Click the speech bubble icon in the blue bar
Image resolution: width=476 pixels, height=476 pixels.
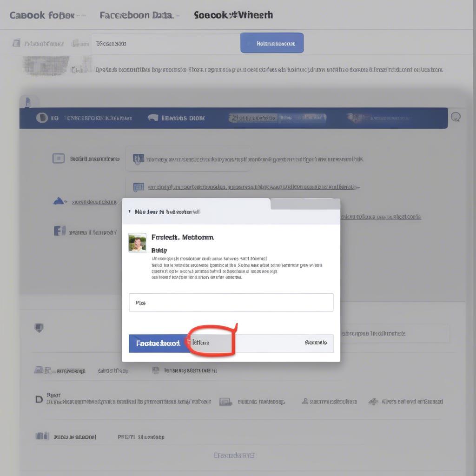tap(153, 118)
